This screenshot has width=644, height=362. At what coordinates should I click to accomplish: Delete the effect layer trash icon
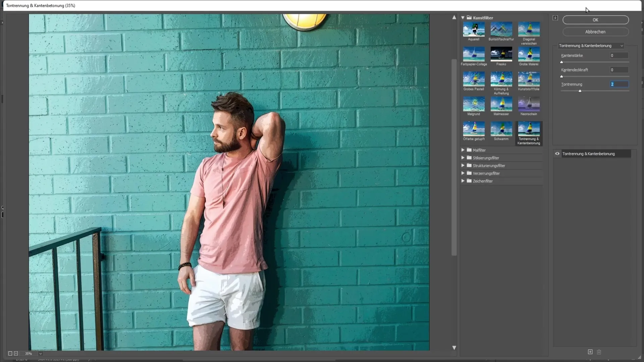(x=599, y=352)
